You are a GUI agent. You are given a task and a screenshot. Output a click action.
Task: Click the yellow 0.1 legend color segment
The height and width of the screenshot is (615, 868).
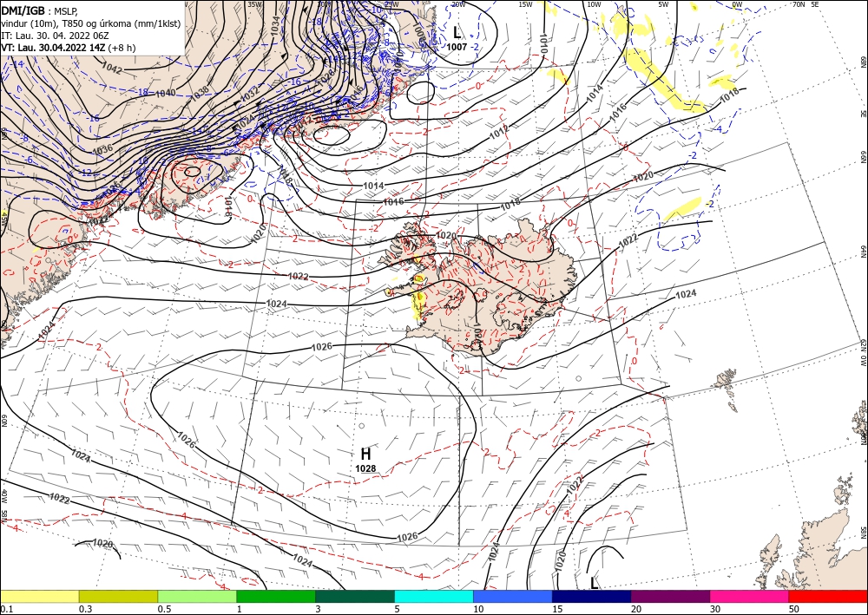click(x=40, y=596)
